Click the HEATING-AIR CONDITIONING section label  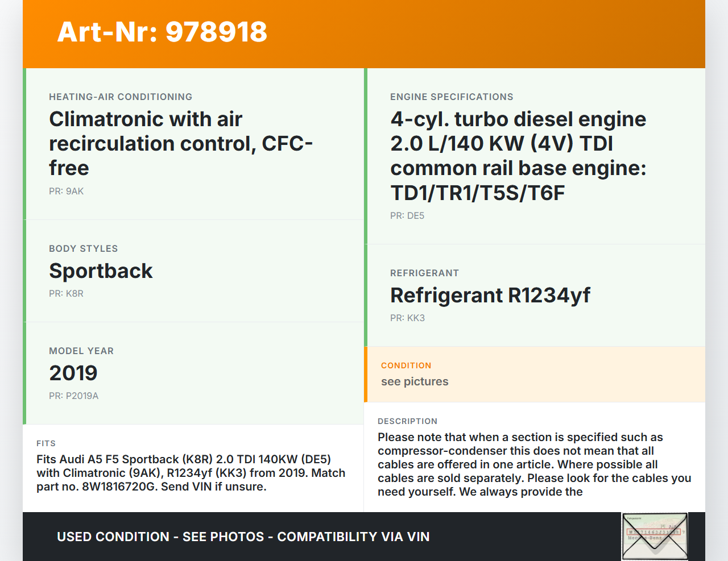[121, 97]
